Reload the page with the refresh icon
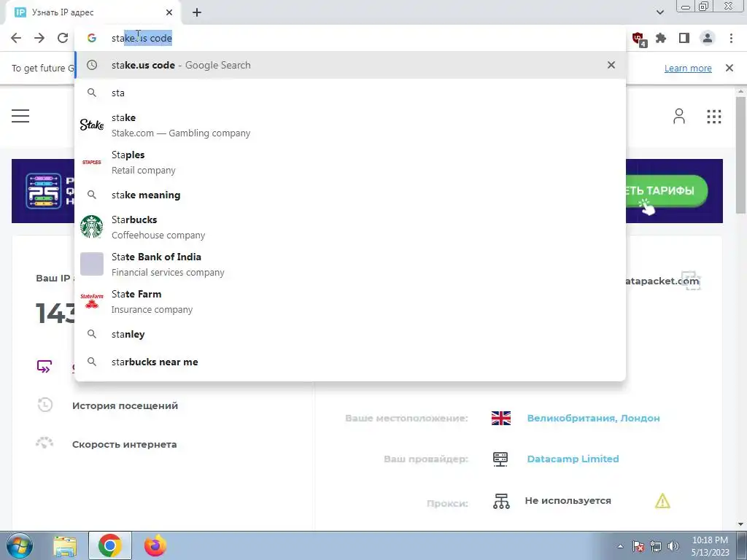This screenshot has height=560, width=747. (x=63, y=38)
